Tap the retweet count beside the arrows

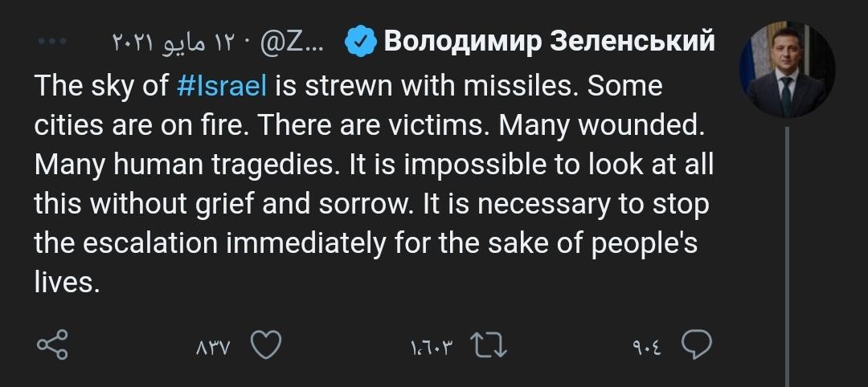click(x=432, y=347)
